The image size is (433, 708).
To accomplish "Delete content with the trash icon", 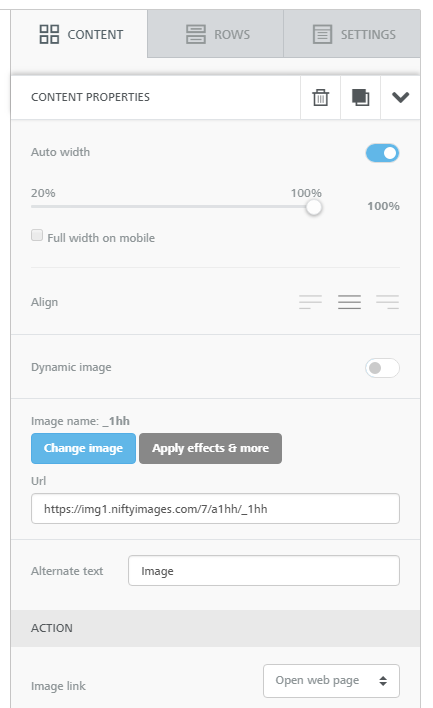I will [x=321, y=98].
